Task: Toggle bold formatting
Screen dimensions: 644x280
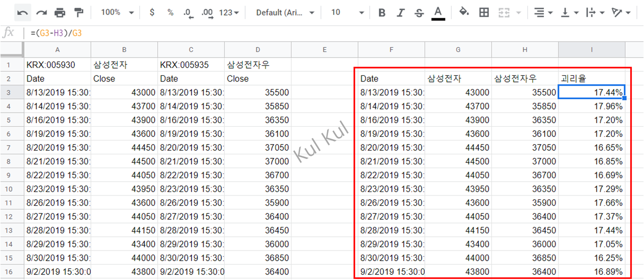Action: [x=382, y=13]
